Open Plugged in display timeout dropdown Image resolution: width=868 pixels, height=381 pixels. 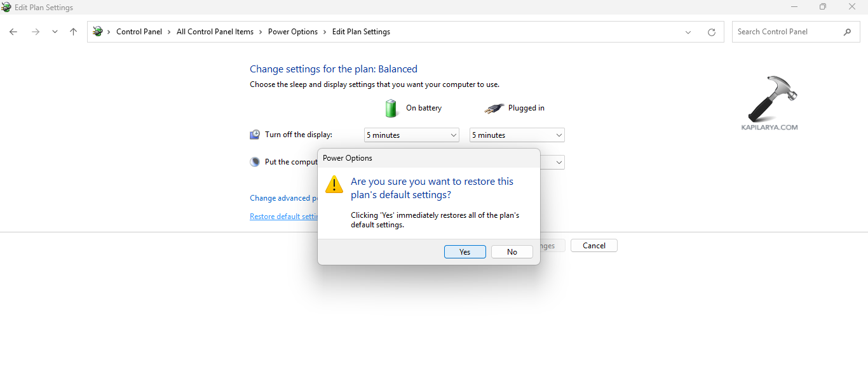(x=517, y=135)
